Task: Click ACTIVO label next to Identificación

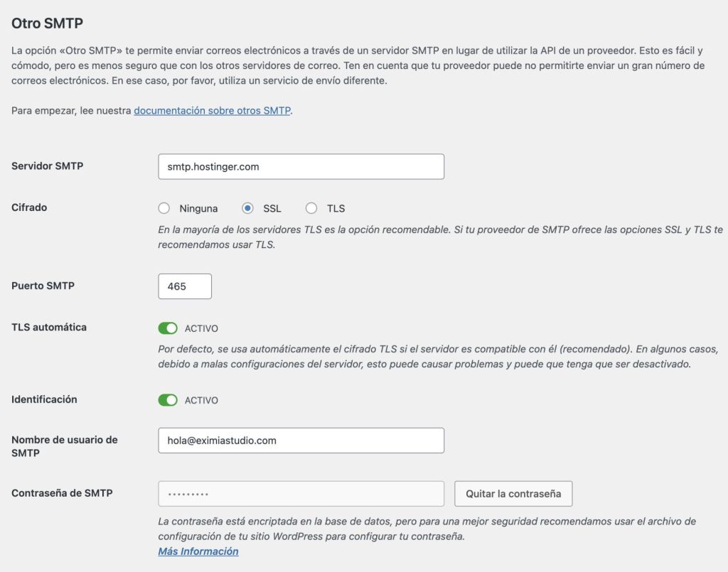Action: [201, 400]
